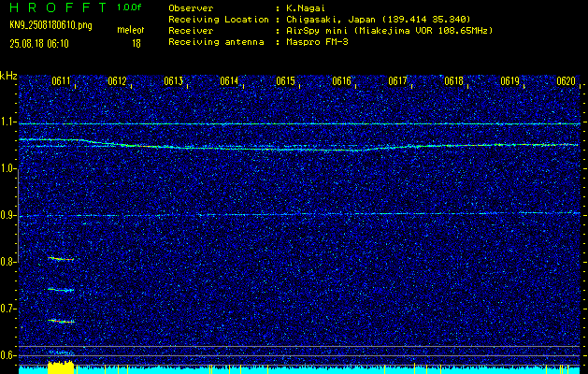Click the meteor echo streak at 0.8 kHz
588x374 pixels.
(61, 258)
